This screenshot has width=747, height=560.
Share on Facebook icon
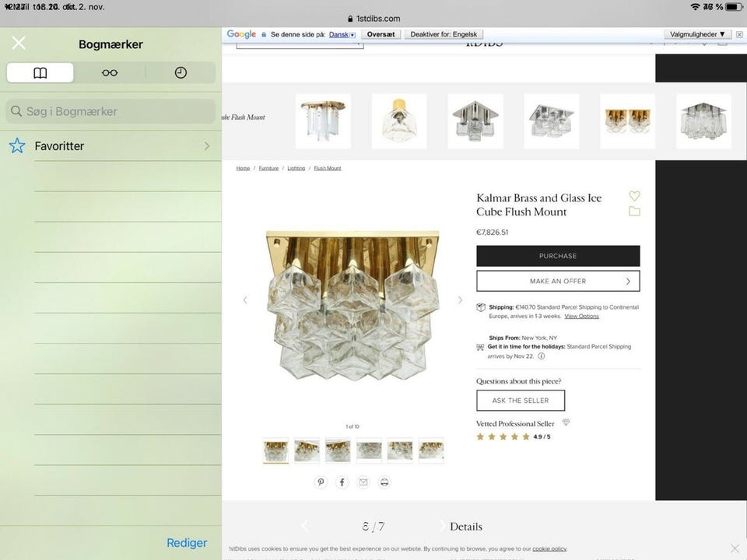coord(342,482)
